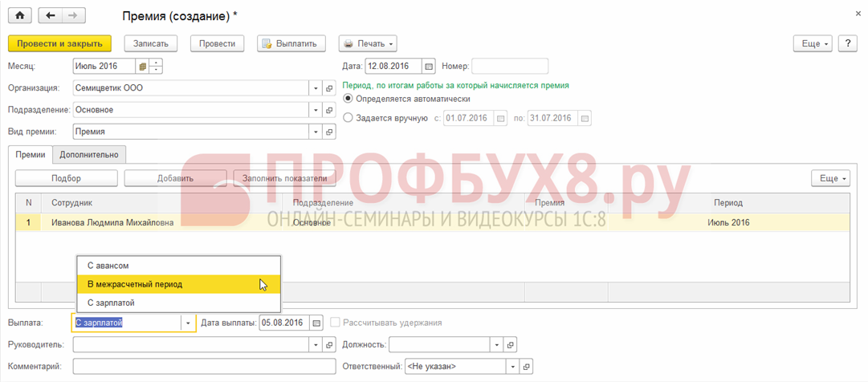
Task: Go to the home page icon
Action: 20,15
